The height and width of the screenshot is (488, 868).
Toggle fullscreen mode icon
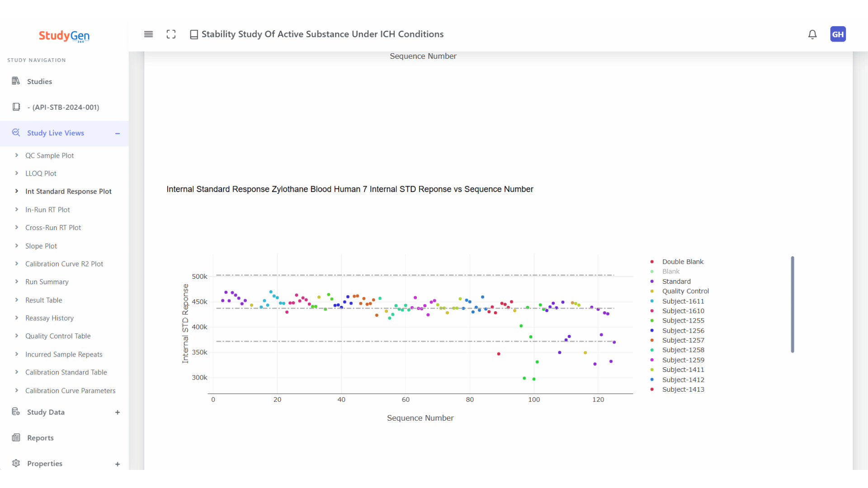click(x=171, y=34)
